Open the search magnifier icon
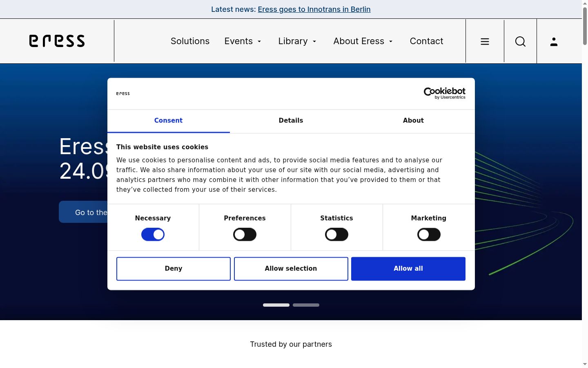 [520, 41]
